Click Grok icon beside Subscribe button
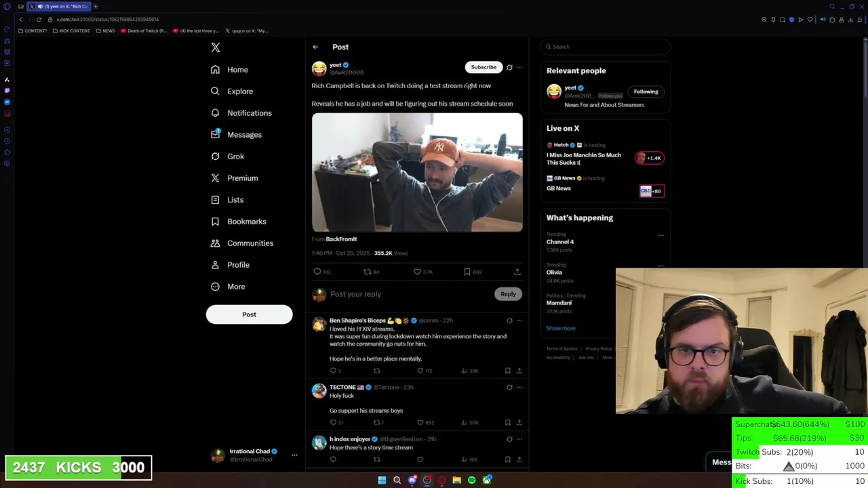Image resolution: width=868 pixels, height=488 pixels. coord(509,67)
